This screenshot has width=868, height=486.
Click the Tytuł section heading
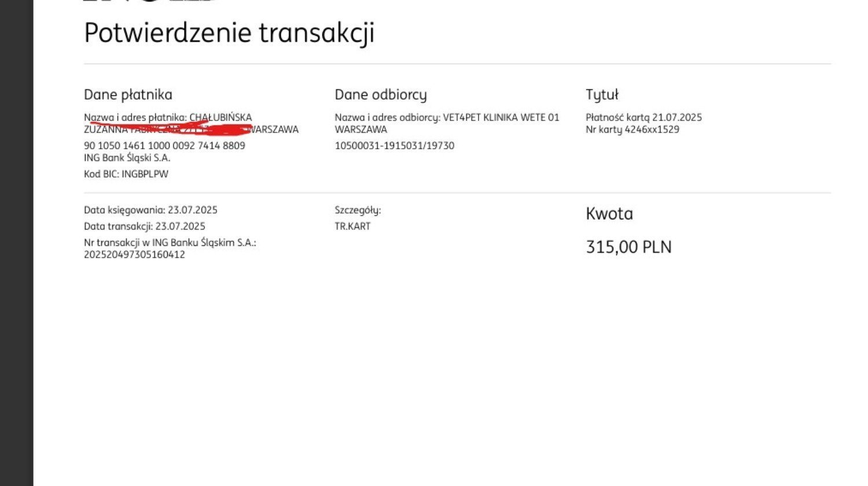pos(602,95)
